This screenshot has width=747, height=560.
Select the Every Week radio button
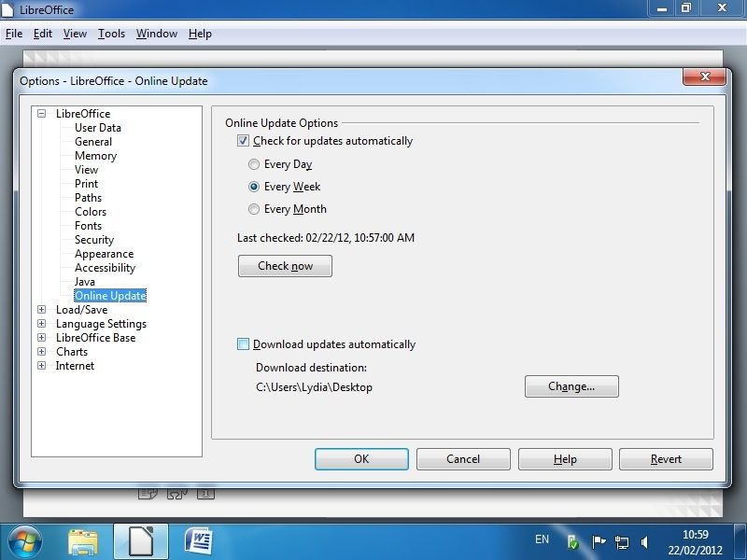click(x=254, y=187)
